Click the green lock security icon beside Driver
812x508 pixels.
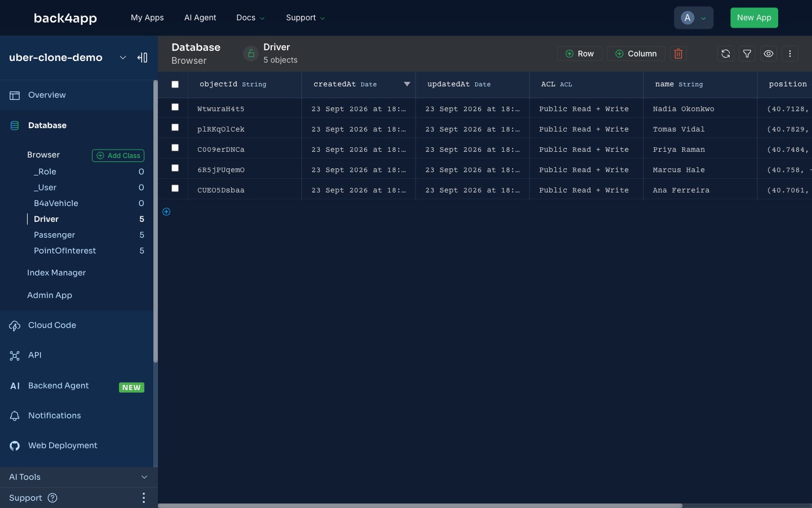click(x=251, y=54)
